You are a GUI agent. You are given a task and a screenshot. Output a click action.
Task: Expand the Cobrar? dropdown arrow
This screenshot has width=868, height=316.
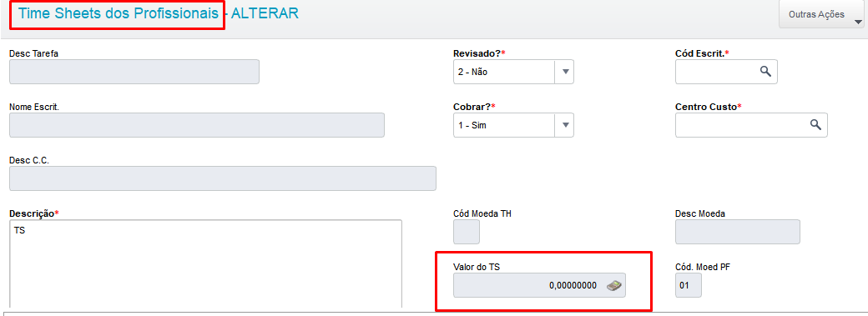(x=565, y=124)
